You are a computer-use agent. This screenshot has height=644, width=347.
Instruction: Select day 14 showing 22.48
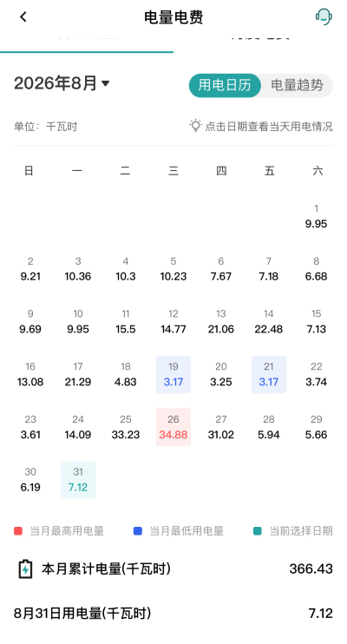(x=269, y=322)
